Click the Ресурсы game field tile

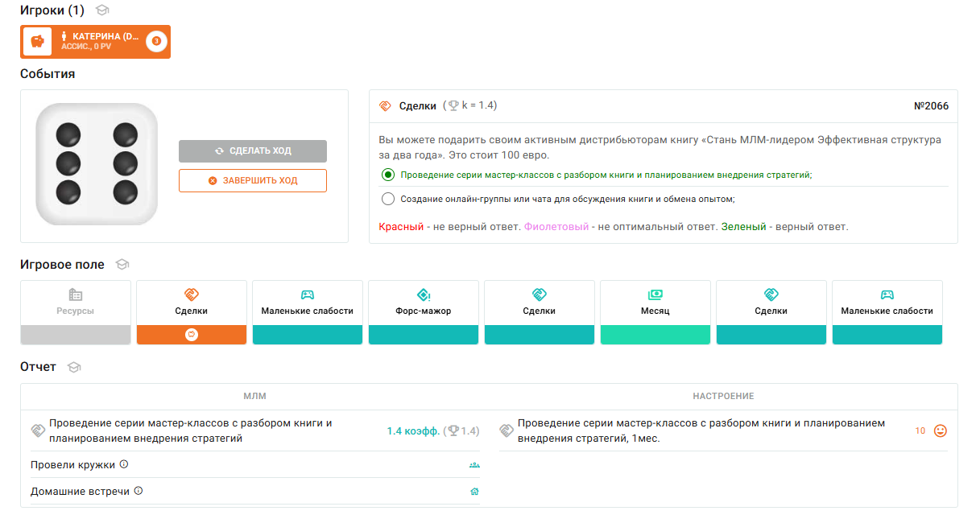tap(76, 311)
